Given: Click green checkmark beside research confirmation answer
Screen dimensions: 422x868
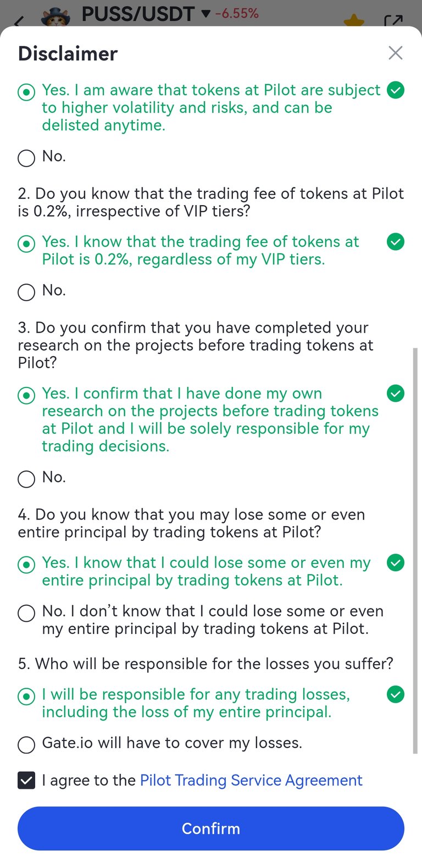Looking at the screenshot, I should [396, 394].
